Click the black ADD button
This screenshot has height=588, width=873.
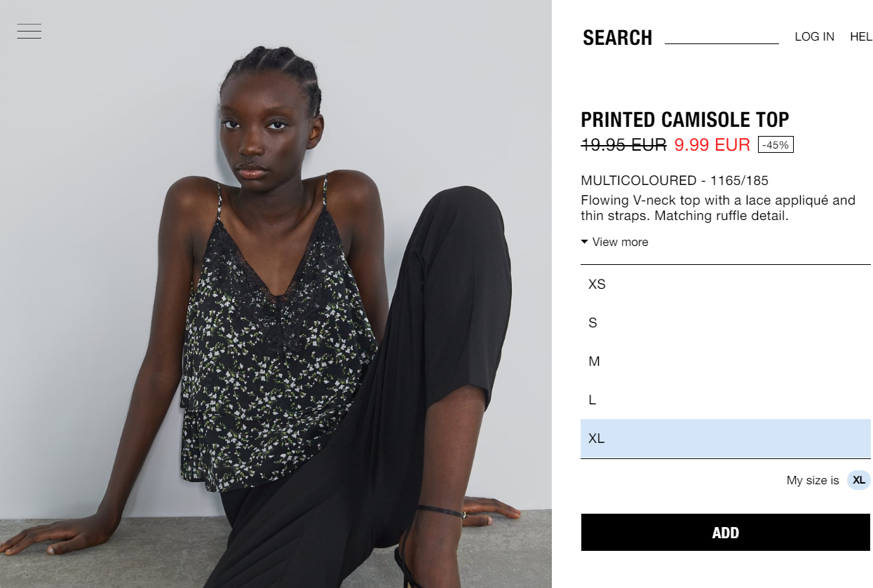click(726, 533)
